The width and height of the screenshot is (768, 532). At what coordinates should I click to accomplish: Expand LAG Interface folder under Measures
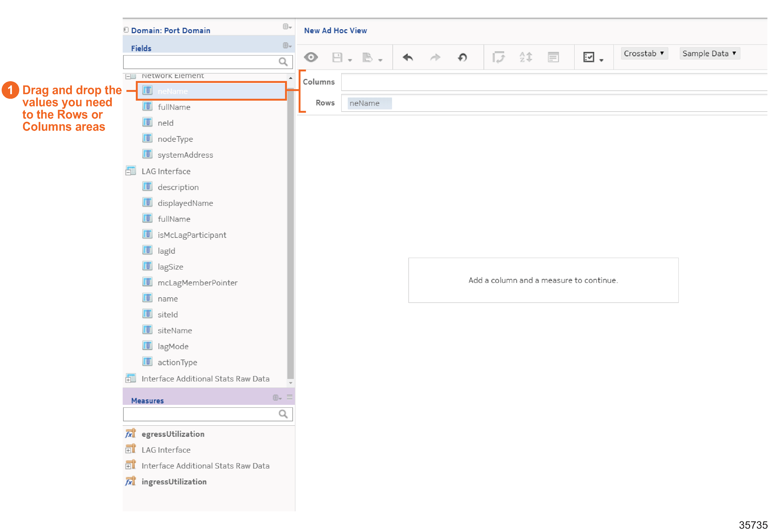[128, 451]
